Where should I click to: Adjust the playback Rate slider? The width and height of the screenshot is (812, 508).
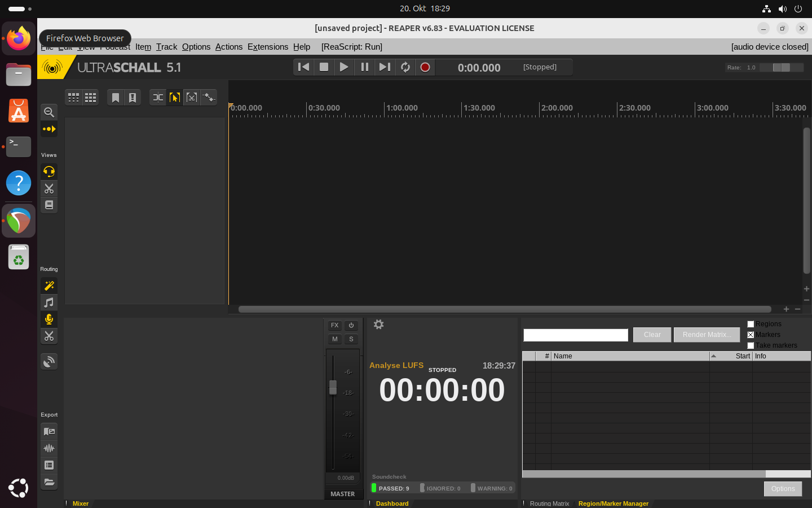782,67
